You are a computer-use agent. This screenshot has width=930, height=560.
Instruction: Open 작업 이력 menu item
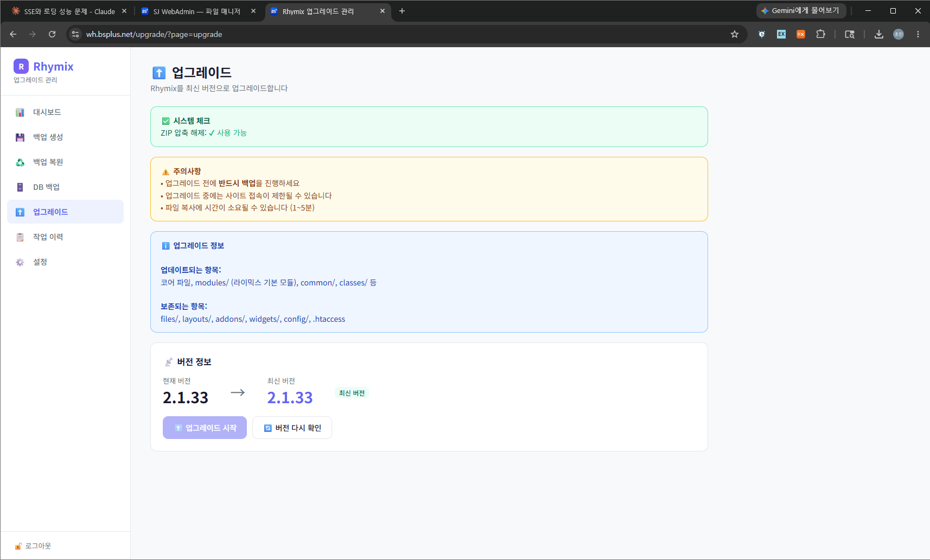65,237
